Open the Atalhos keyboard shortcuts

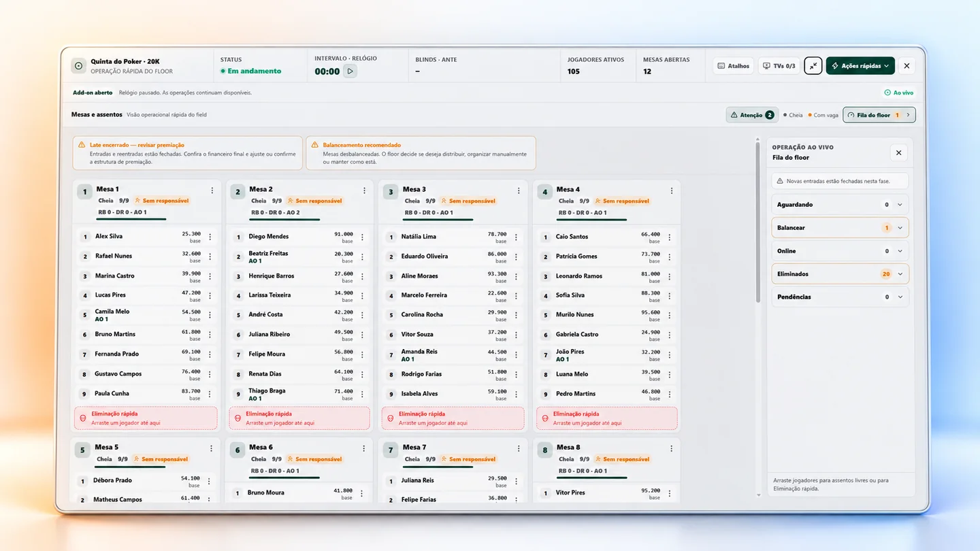tap(734, 66)
